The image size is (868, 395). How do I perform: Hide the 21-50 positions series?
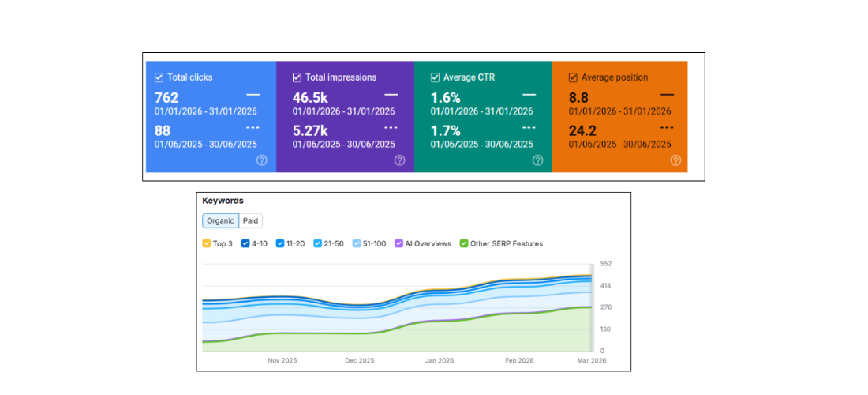click(317, 244)
